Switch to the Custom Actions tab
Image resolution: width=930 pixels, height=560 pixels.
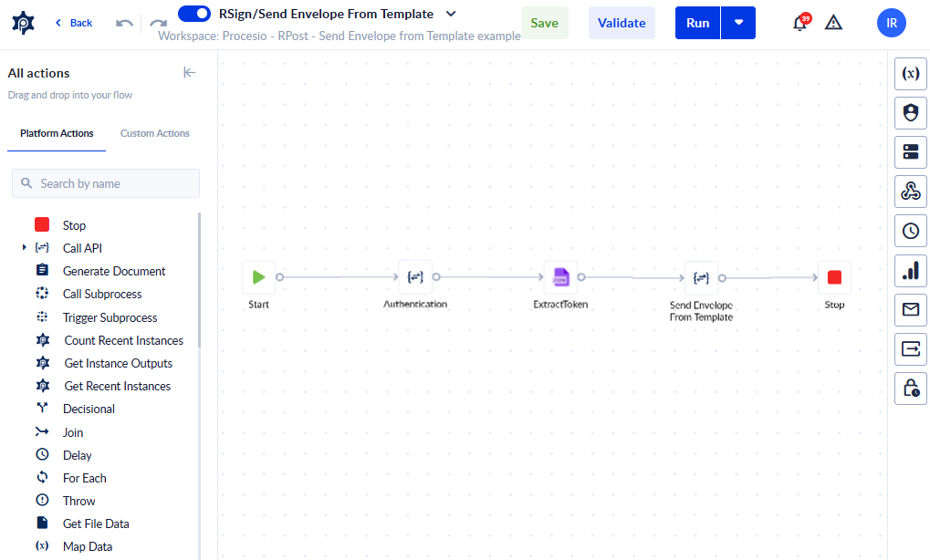pyautogui.click(x=155, y=133)
